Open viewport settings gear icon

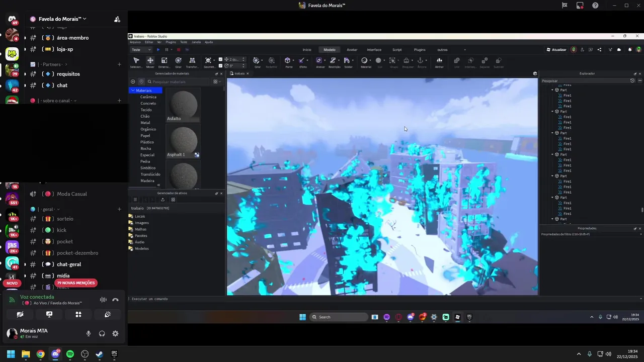click(535, 73)
